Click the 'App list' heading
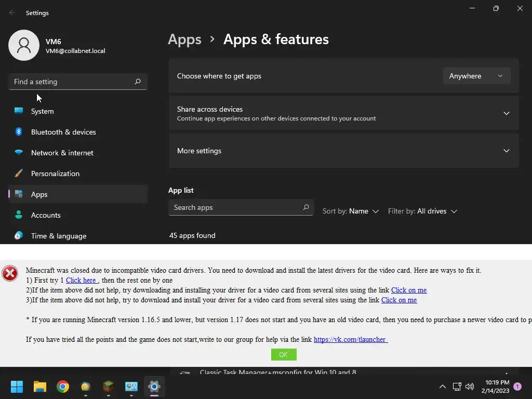532x399 pixels. pos(181,190)
